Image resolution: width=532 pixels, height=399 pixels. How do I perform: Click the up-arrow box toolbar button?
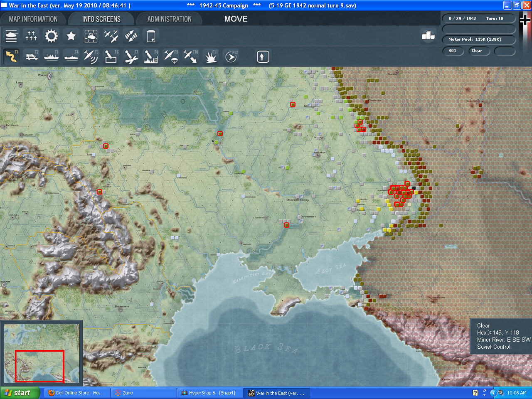[x=263, y=57]
